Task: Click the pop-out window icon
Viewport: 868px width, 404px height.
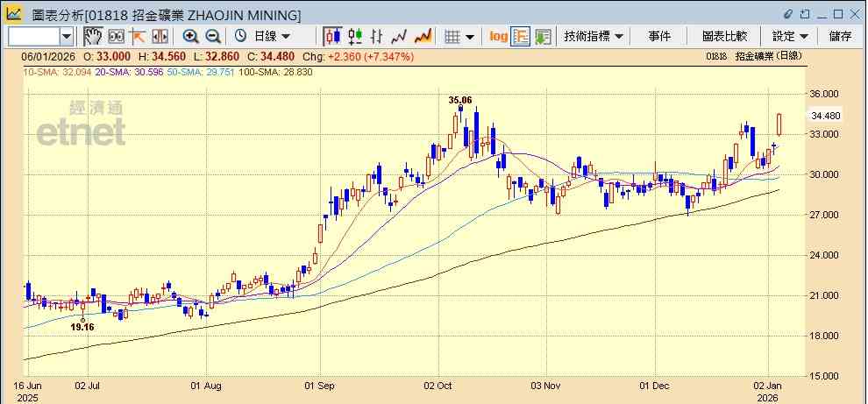Action: tap(806, 14)
